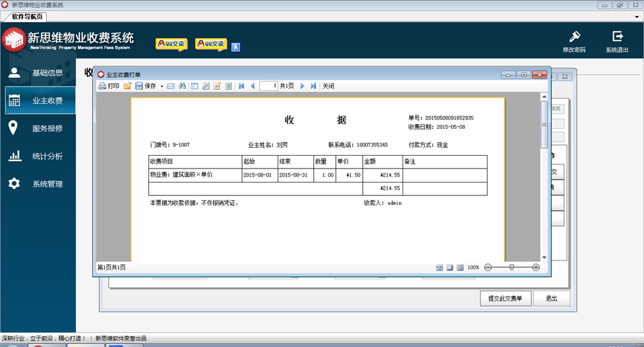
Task: Click the zoom slider handle
Action: (511, 268)
